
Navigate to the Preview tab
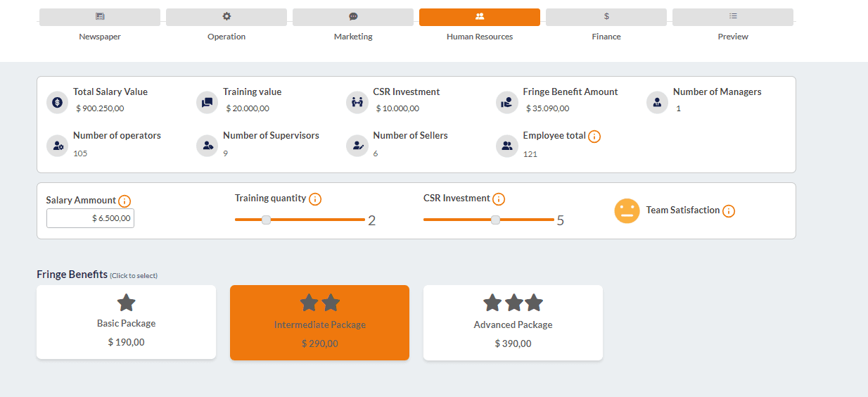point(733,17)
